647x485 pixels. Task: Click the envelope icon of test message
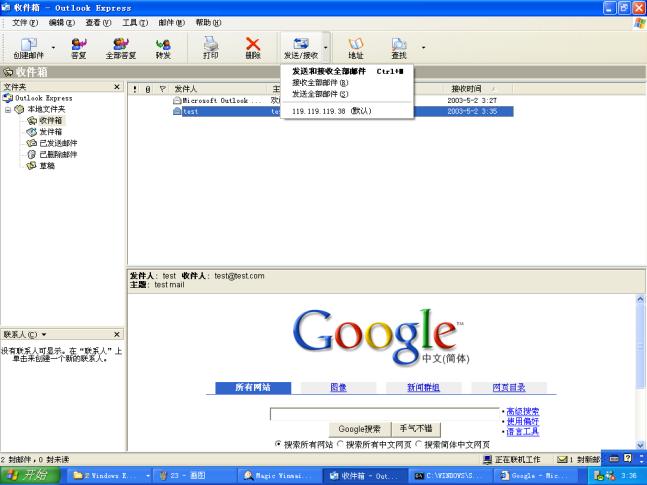click(x=177, y=111)
